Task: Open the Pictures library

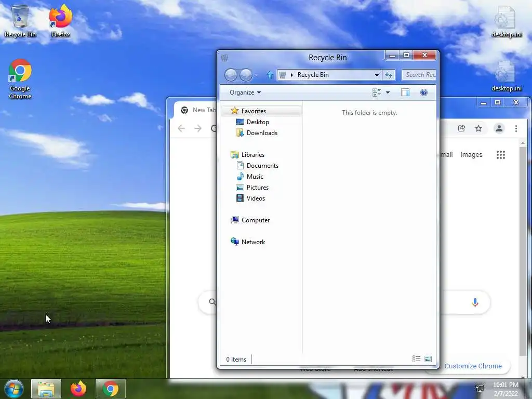Action: click(258, 187)
